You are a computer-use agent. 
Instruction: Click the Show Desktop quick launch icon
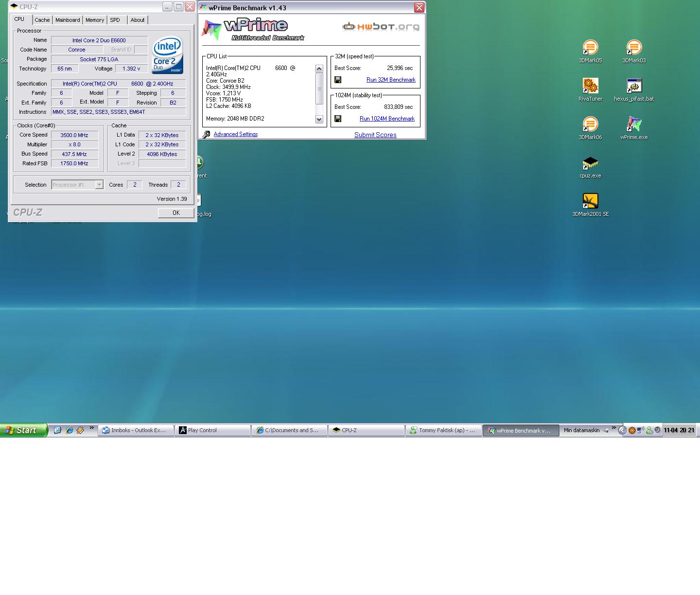click(57, 430)
